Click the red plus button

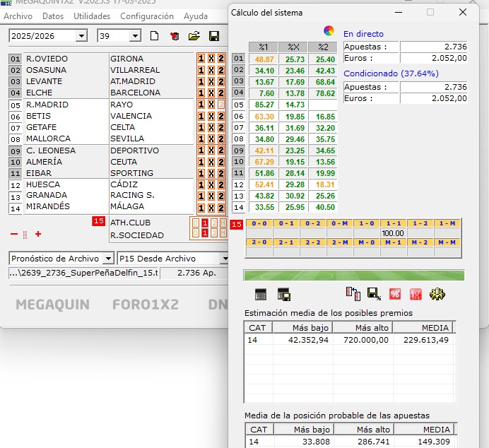38,235
